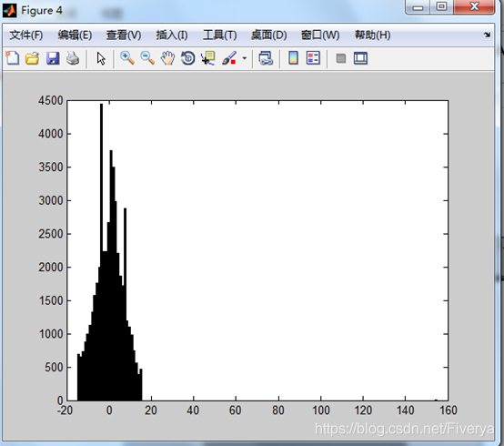Print the figure using printer icon
Screen dimensions: 504x446
pyautogui.click(x=73, y=58)
